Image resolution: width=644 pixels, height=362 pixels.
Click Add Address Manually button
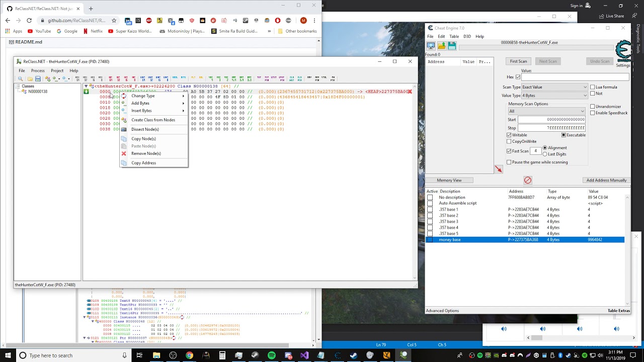click(606, 180)
